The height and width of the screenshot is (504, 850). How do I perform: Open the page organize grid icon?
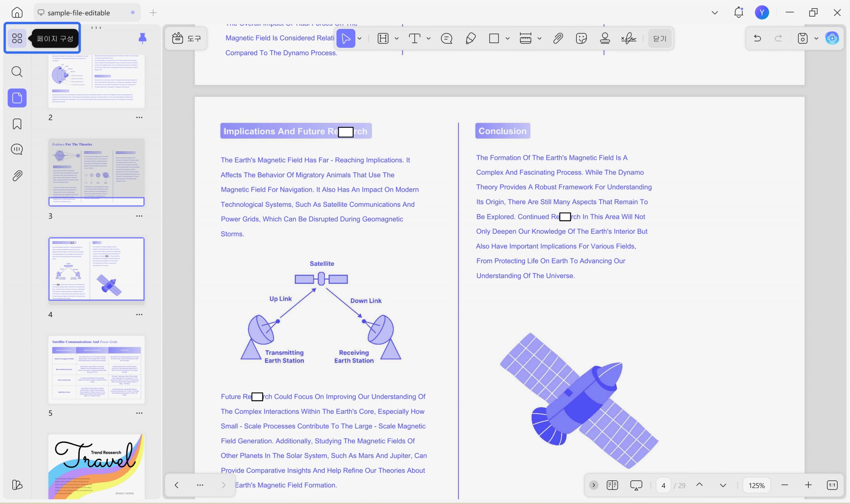tap(17, 39)
